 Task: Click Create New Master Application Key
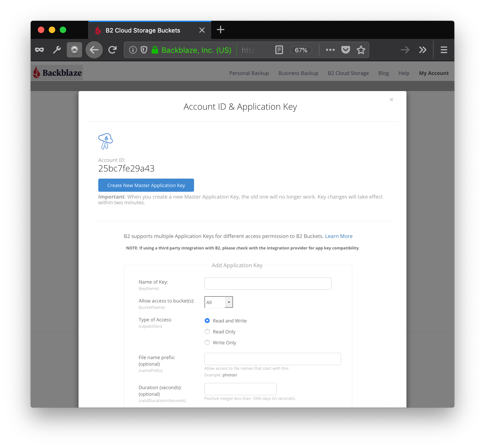click(146, 185)
